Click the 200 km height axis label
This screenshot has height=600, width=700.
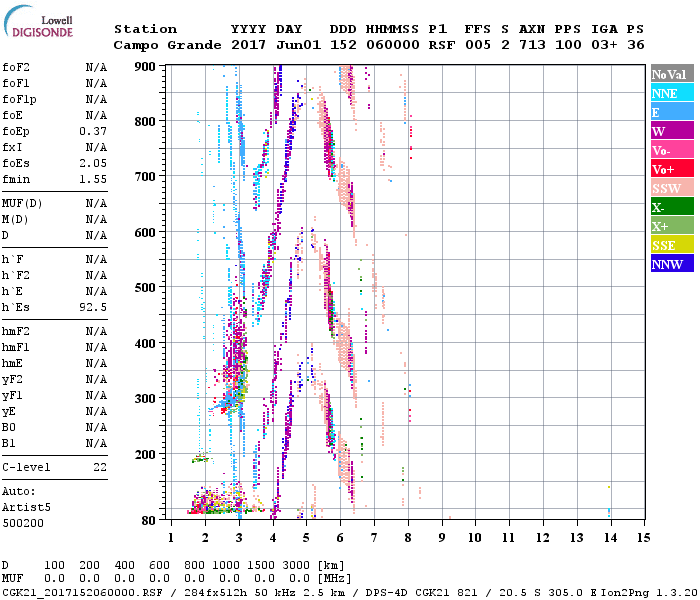point(145,454)
